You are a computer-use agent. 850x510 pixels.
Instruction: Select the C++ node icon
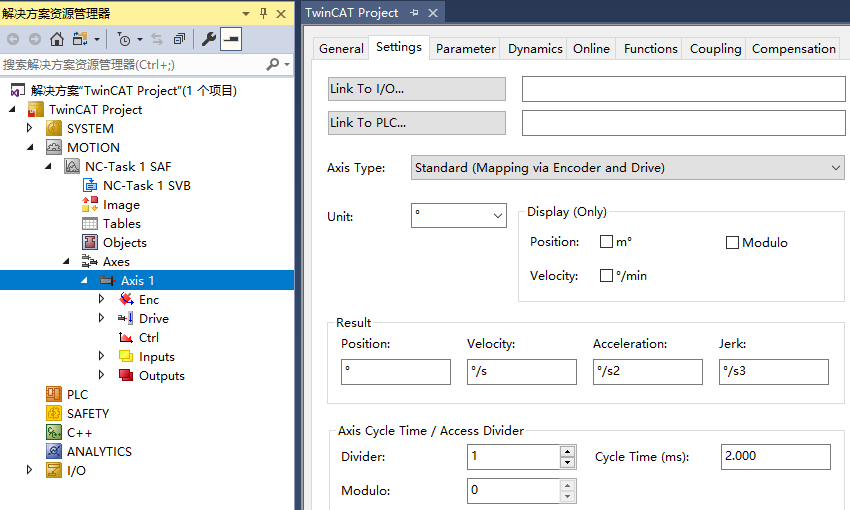[54, 432]
